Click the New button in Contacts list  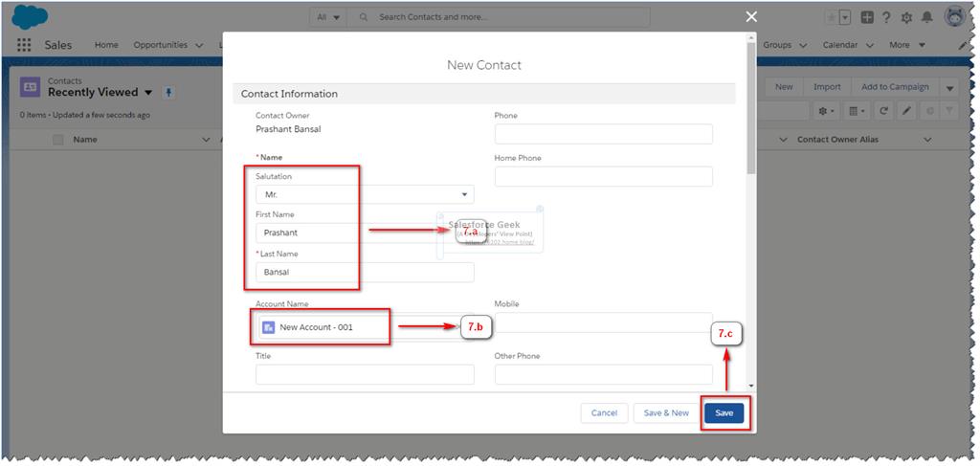(784, 87)
